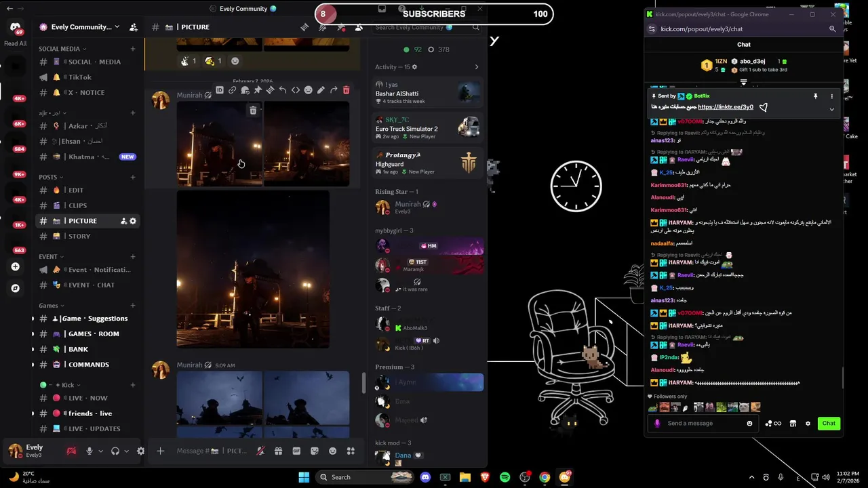The image size is (868, 488).
Task: Click Windows Start button on taskbar
Action: 304,477
